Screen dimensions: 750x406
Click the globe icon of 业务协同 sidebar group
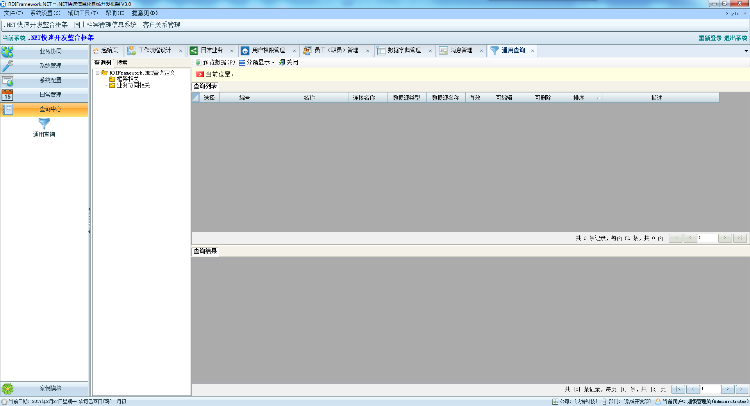(x=8, y=51)
